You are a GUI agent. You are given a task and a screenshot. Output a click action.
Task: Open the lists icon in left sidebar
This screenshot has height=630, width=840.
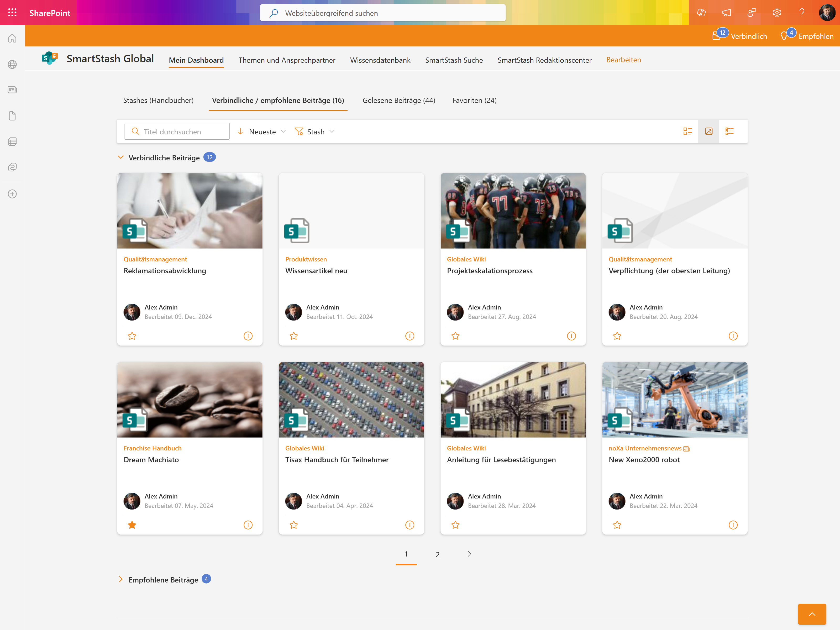click(x=13, y=142)
